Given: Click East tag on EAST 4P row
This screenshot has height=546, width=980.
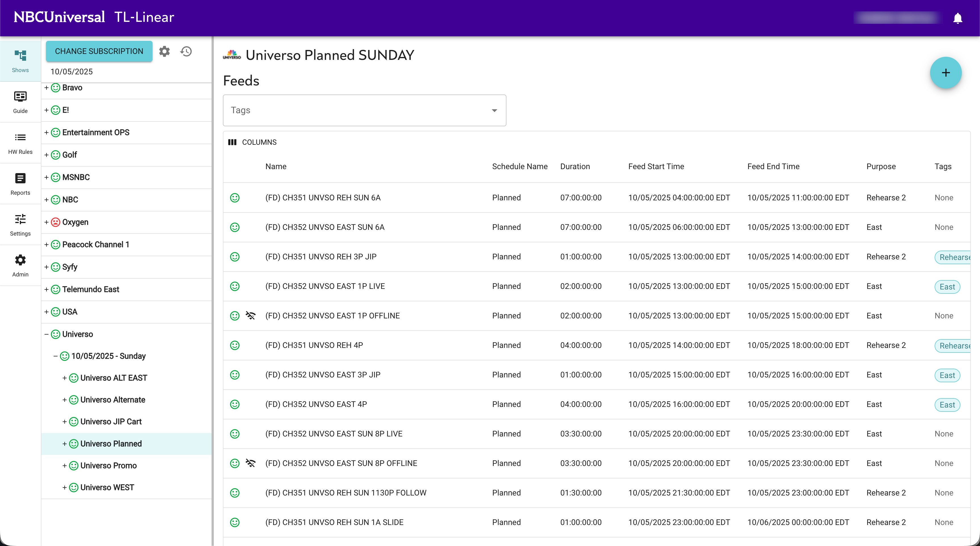Looking at the screenshot, I should point(947,405).
